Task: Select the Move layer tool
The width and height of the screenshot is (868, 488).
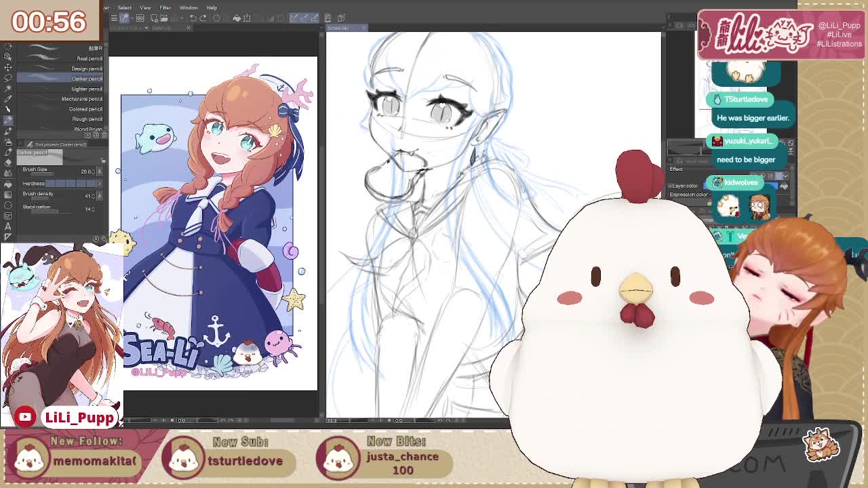Action: [x=8, y=67]
